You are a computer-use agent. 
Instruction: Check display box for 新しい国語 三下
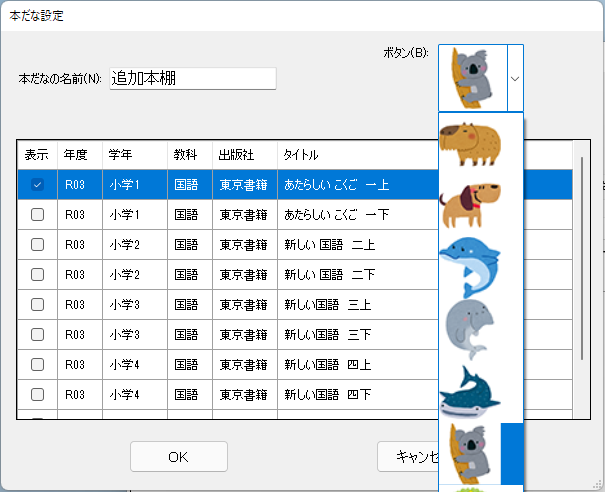(x=37, y=335)
